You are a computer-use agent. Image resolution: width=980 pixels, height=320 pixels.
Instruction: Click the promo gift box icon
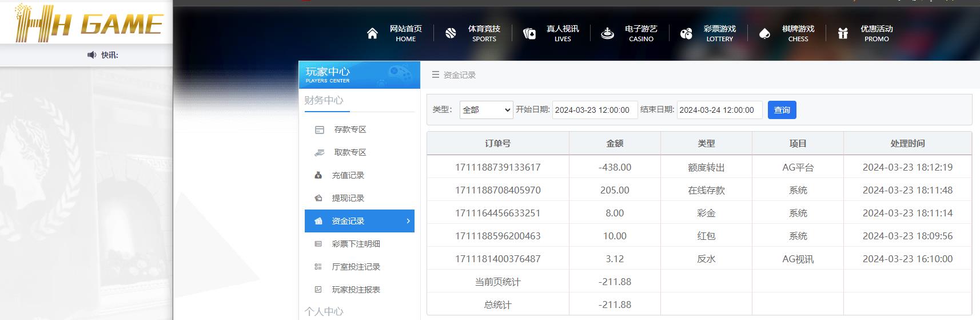pyautogui.click(x=843, y=34)
